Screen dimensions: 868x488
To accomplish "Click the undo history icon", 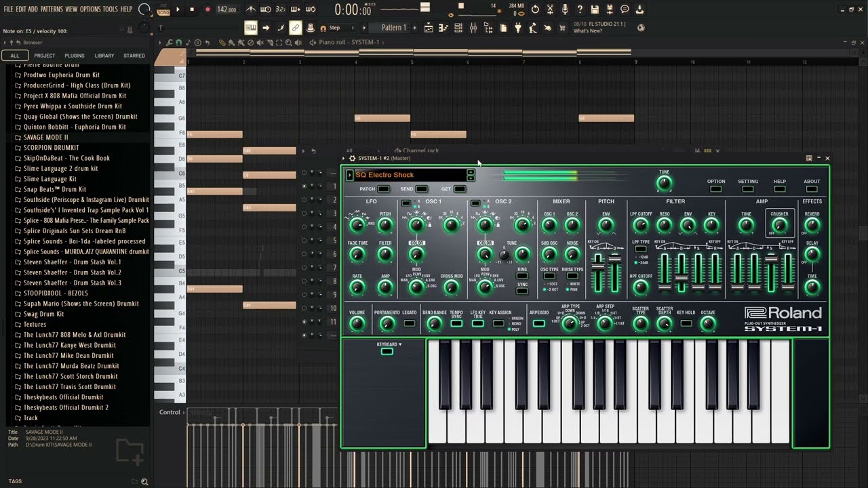I will coord(535,9).
